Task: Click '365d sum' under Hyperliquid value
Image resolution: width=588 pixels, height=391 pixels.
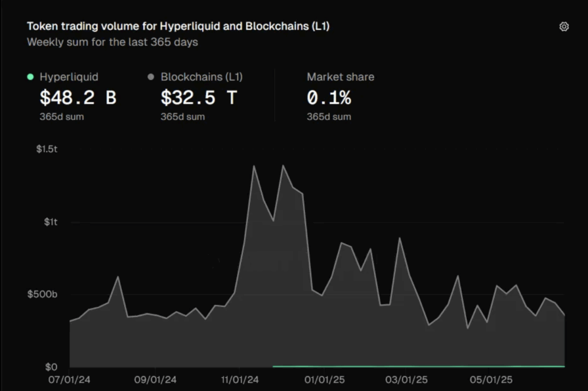Action: 62,117
